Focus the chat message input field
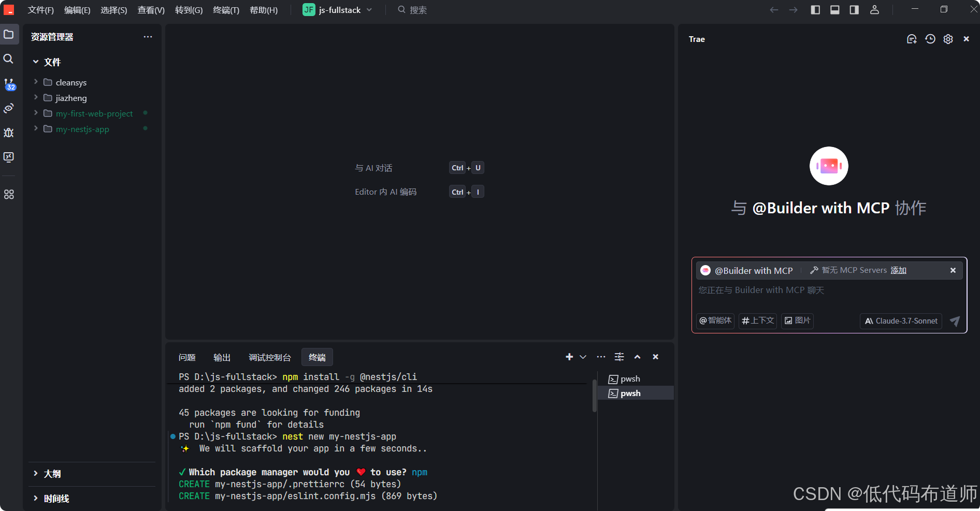 point(829,290)
